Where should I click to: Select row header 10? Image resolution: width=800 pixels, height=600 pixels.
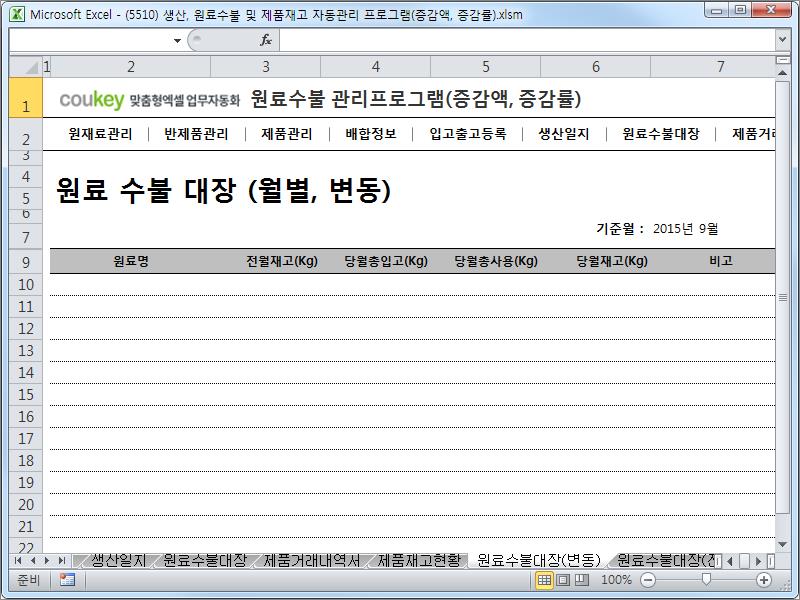[x=26, y=285]
